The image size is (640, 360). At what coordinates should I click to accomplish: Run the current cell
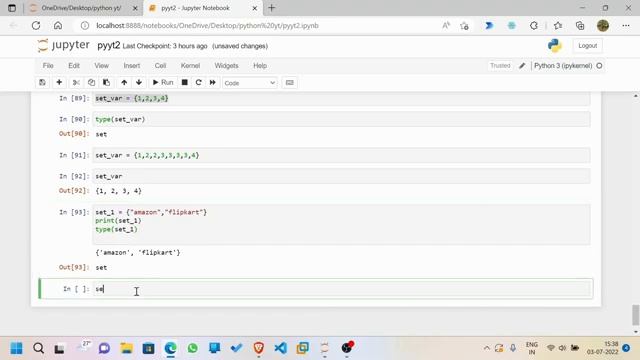pos(163,82)
